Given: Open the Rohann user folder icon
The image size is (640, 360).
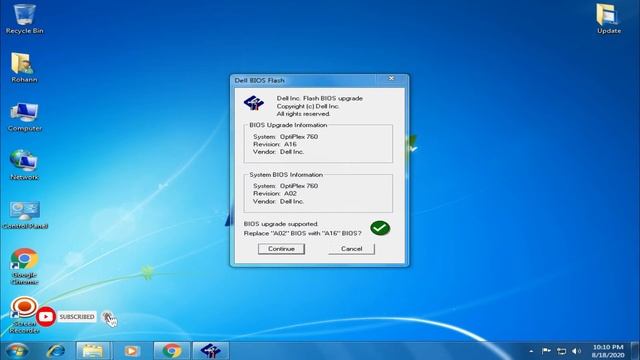Looking at the screenshot, I should click(x=24, y=67).
